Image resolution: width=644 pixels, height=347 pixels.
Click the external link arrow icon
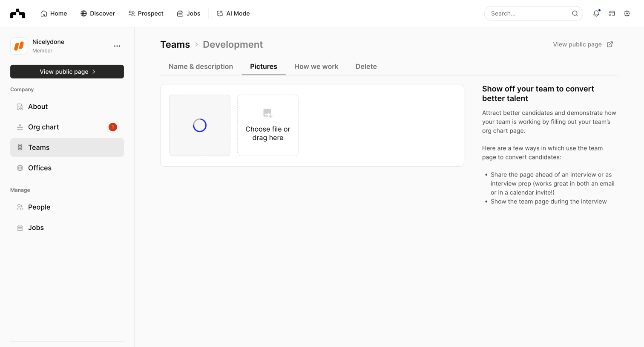click(610, 44)
